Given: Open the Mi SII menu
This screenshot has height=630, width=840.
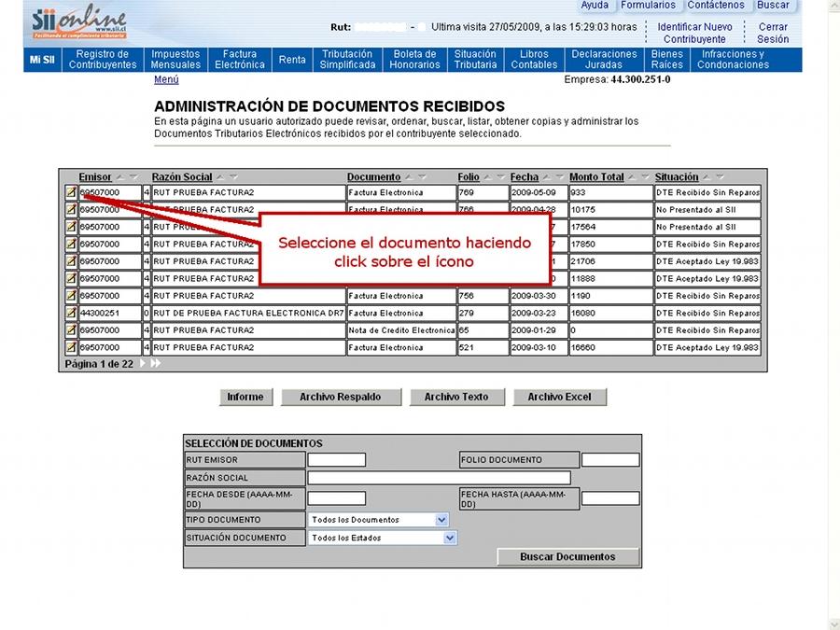Looking at the screenshot, I should click(x=42, y=60).
